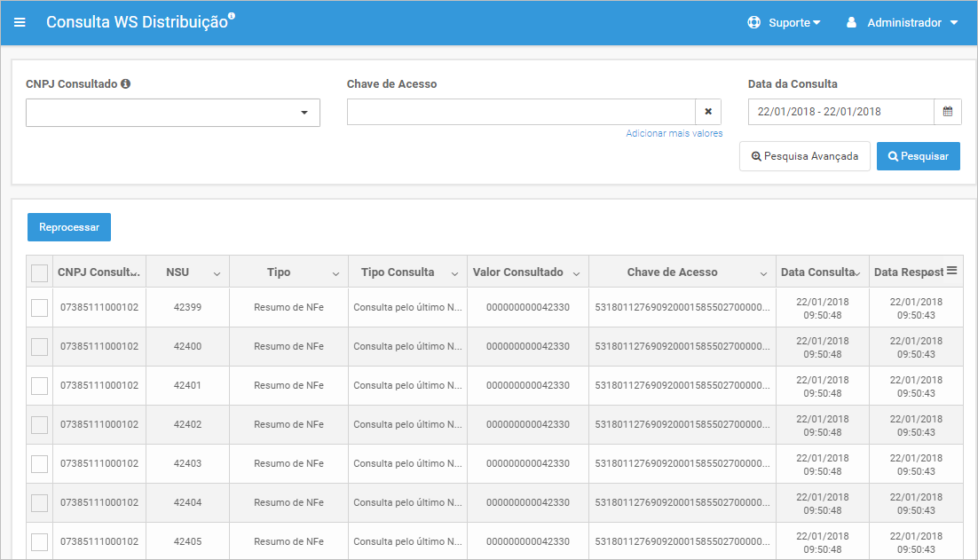The height and width of the screenshot is (560, 978).
Task: Check the box for NSU 42401
Action: pyautogui.click(x=39, y=385)
